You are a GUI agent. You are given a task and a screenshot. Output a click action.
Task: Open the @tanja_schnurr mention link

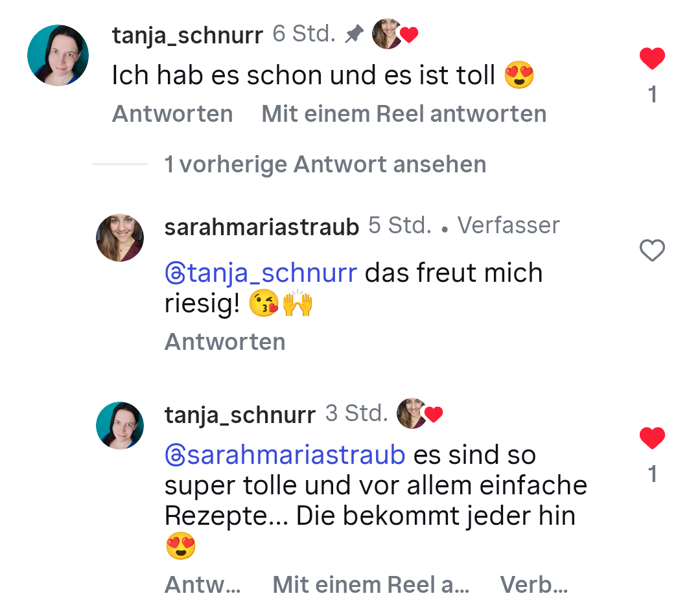point(261,273)
